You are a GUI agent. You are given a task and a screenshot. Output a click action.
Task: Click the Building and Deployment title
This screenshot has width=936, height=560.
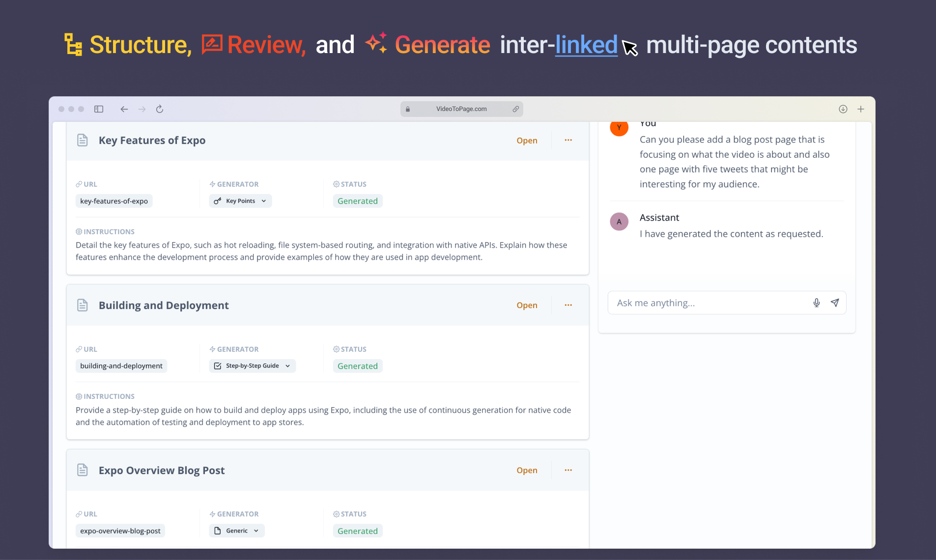tap(164, 305)
